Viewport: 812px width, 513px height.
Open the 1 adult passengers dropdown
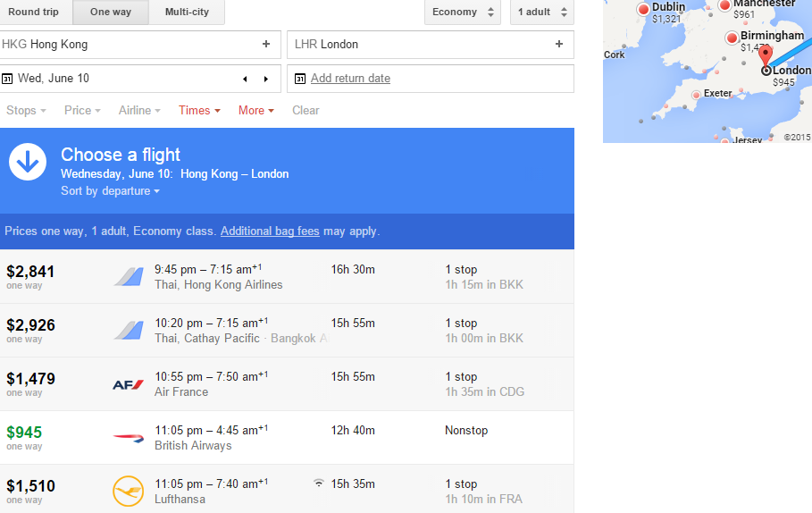point(542,12)
